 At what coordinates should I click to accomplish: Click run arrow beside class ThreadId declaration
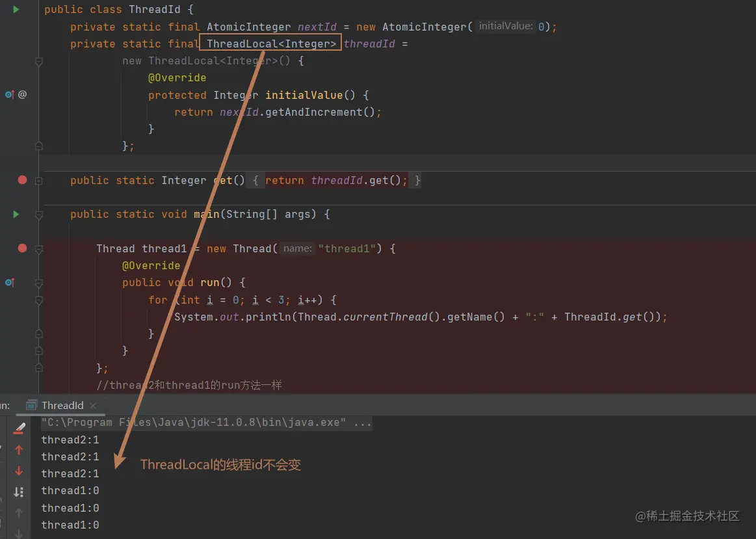(16, 9)
